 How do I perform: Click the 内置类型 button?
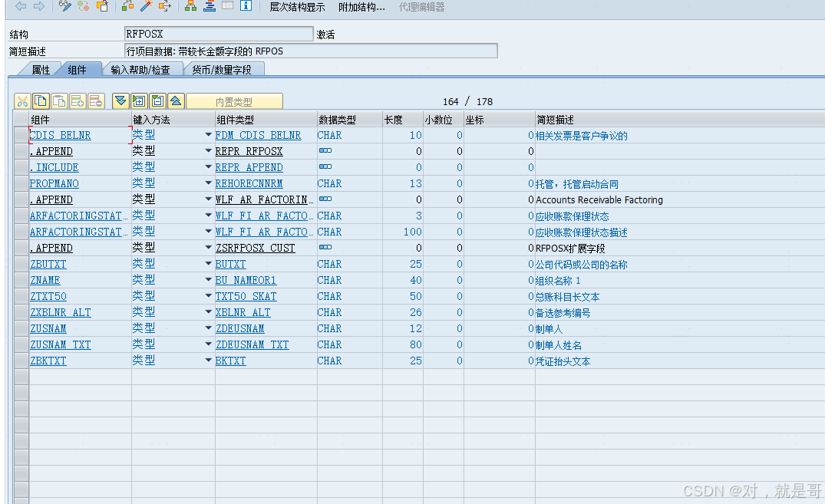click(236, 100)
